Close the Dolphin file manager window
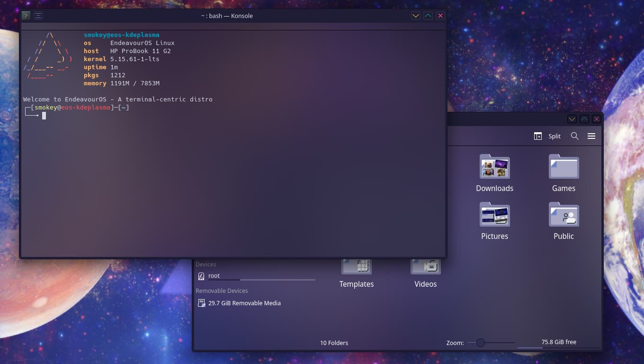Viewport: 644px width, 364px height. 597,119
